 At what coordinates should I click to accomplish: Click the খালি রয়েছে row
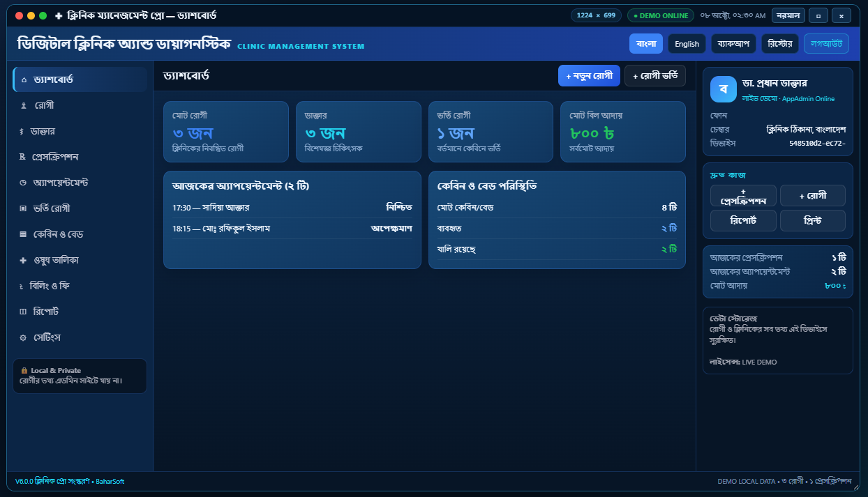click(x=557, y=250)
